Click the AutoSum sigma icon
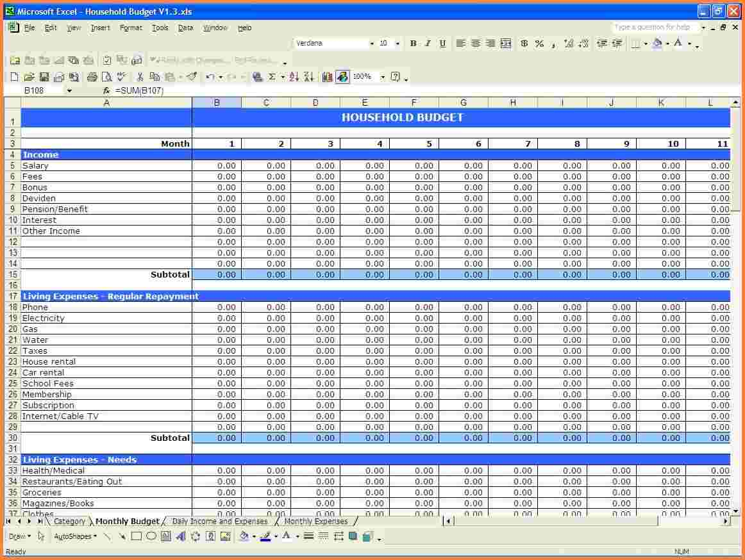Screen dimensions: 745x560 pos(272,77)
